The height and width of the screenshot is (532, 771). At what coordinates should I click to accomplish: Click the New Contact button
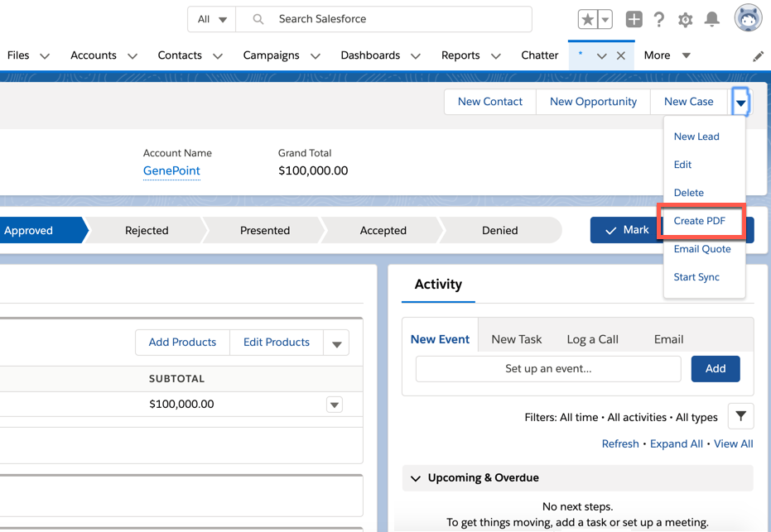tap(490, 102)
